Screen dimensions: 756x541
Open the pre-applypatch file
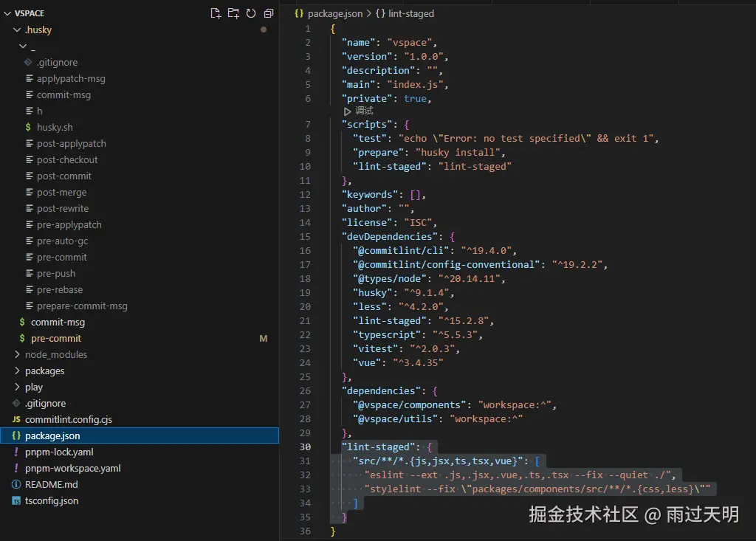click(x=69, y=224)
